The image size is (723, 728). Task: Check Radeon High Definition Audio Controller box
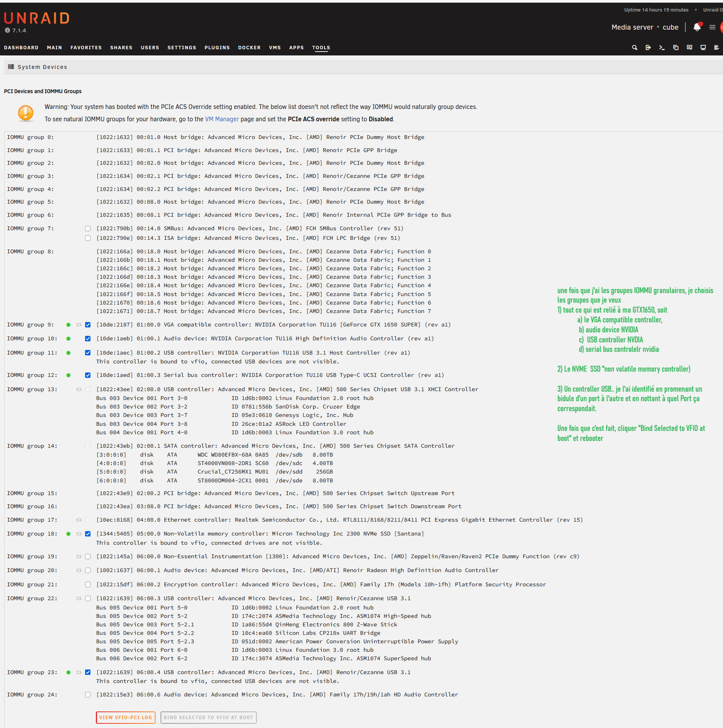88,571
